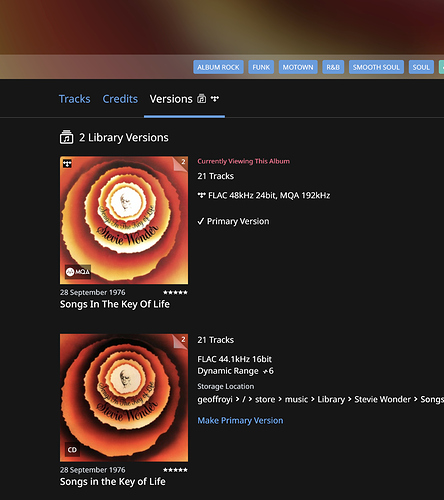Click 'Library' in the storage path

click(331, 399)
